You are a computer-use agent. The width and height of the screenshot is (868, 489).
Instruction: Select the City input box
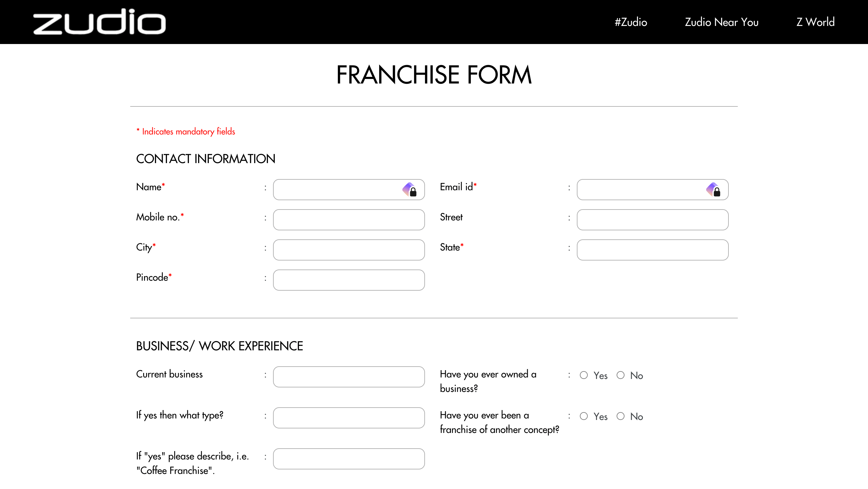[x=349, y=250]
